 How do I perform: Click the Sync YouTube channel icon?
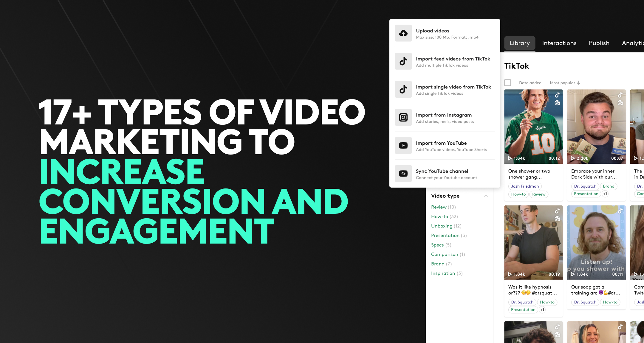[x=403, y=174]
